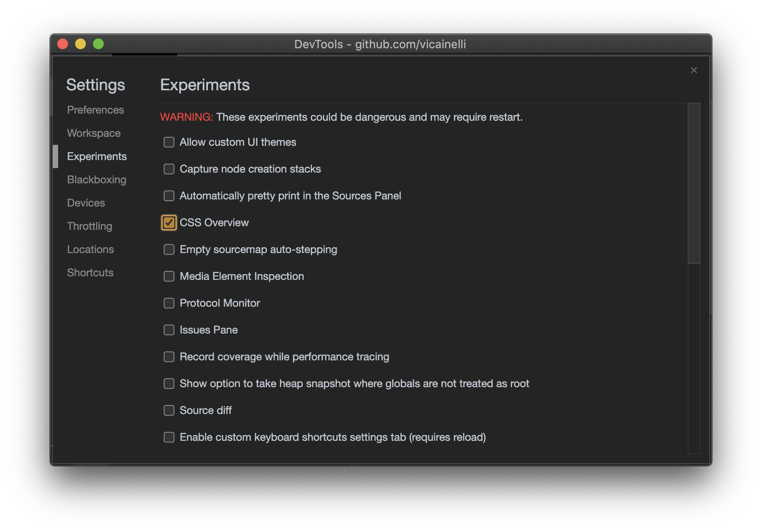This screenshot has width=762, height=532.
Task: Click the yellow minimize window button
Action: tap(80, 44)
